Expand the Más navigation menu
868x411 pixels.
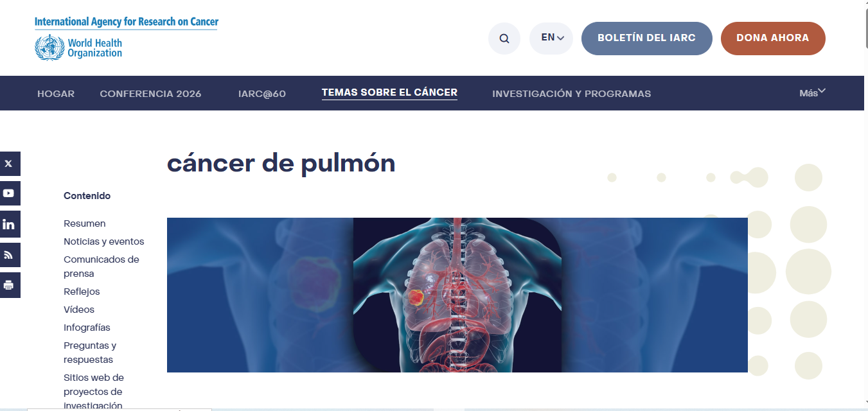point(812,93)
